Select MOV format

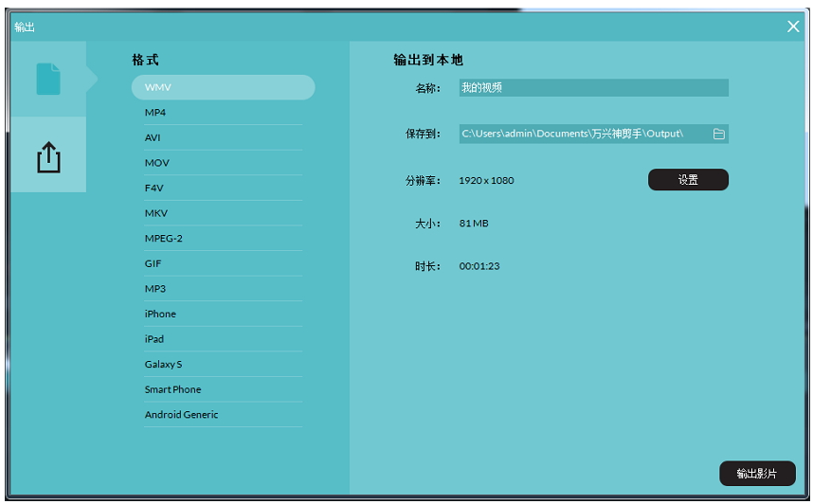pos(223,163)
